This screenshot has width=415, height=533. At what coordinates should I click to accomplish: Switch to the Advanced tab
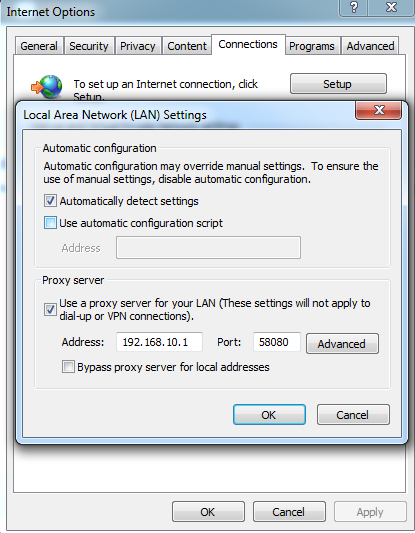click(x=370, y=46)
